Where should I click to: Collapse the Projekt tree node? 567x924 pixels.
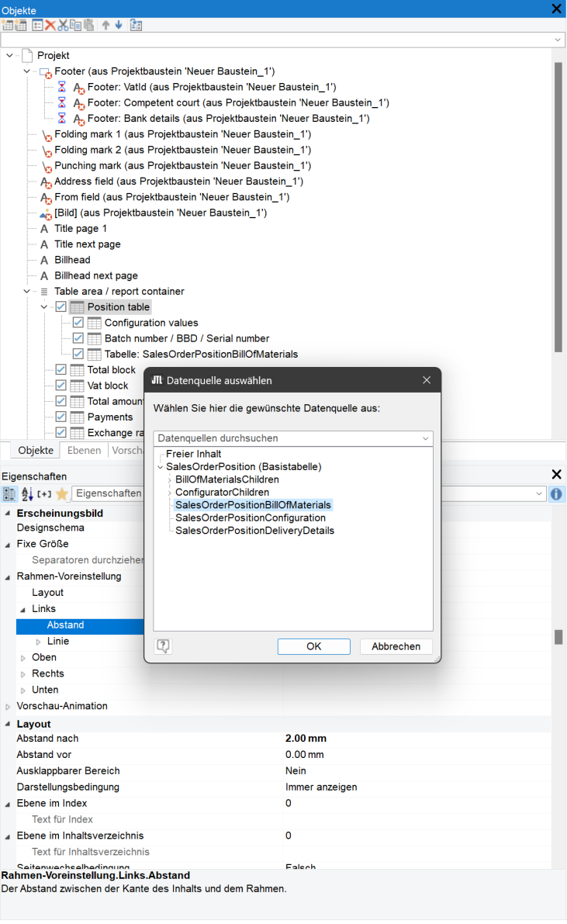point(9,55)
